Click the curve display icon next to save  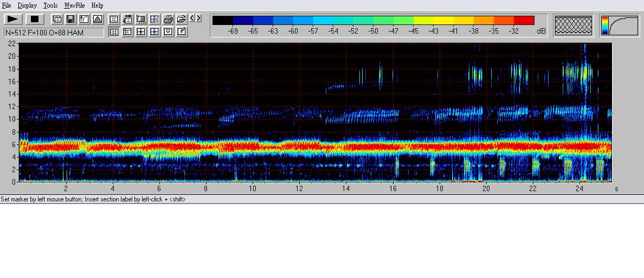84,20
